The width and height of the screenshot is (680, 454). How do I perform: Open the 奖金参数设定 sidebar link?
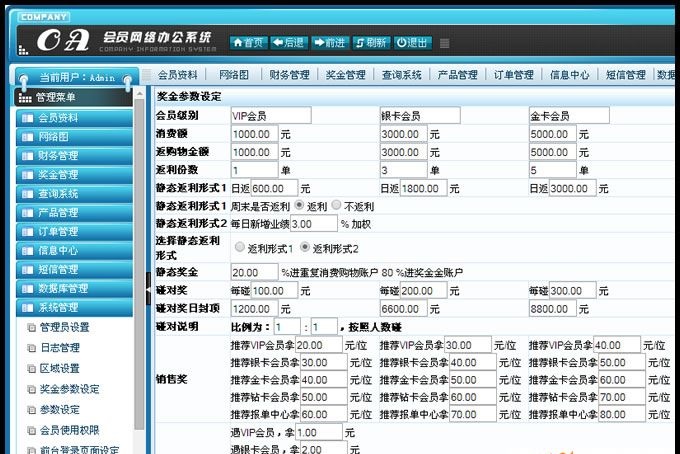coord(69,389)
